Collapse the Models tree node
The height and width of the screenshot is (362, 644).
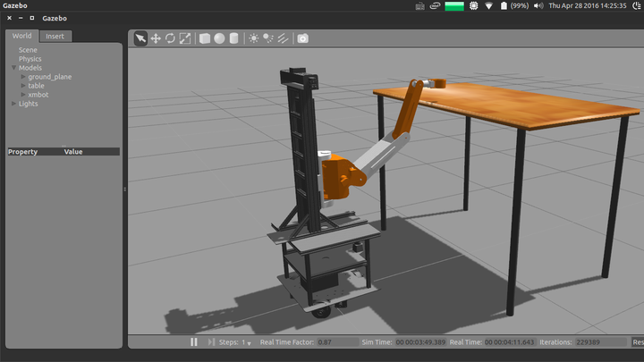pyautogui.click(x=13, y=68)
